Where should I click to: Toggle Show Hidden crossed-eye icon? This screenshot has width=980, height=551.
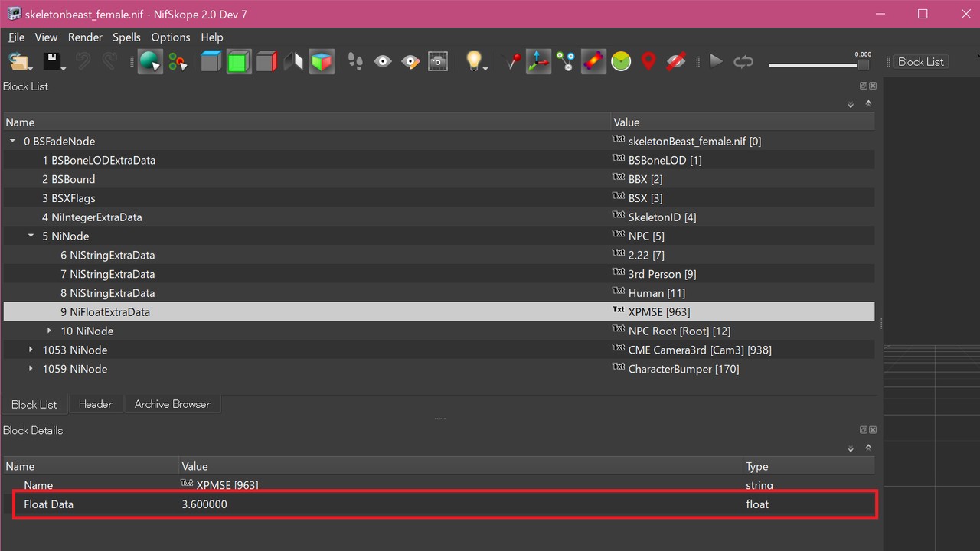676,62
